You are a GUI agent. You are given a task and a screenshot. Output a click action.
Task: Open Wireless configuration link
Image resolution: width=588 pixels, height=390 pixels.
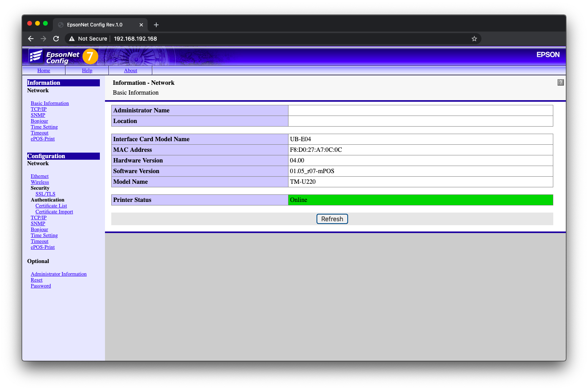(x=40, y=182)
